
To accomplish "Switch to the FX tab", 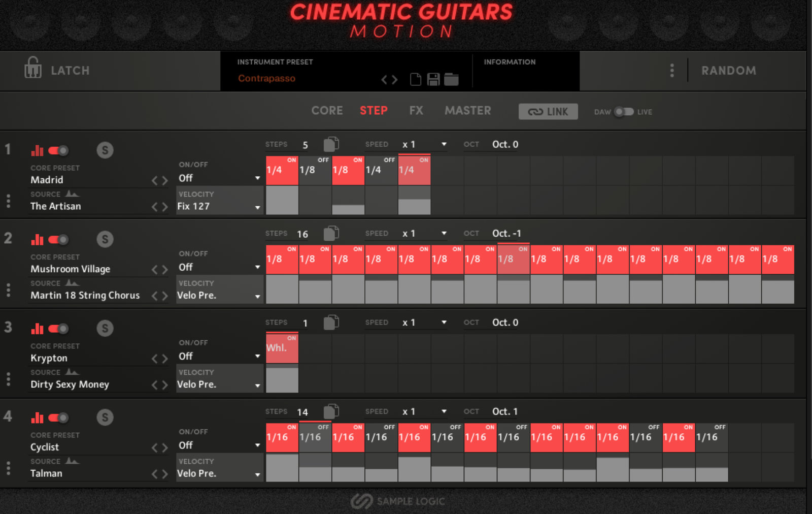I will 416,111.
